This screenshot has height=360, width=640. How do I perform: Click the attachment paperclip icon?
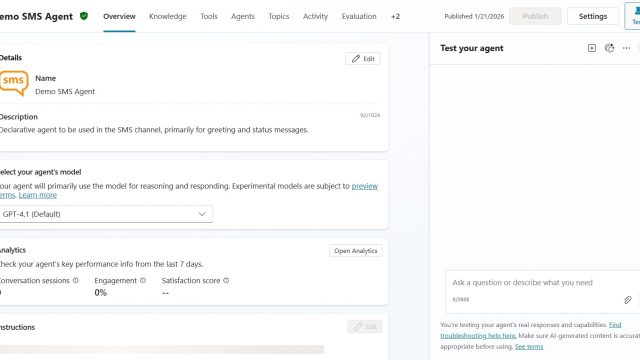click(x=628, y=300)
